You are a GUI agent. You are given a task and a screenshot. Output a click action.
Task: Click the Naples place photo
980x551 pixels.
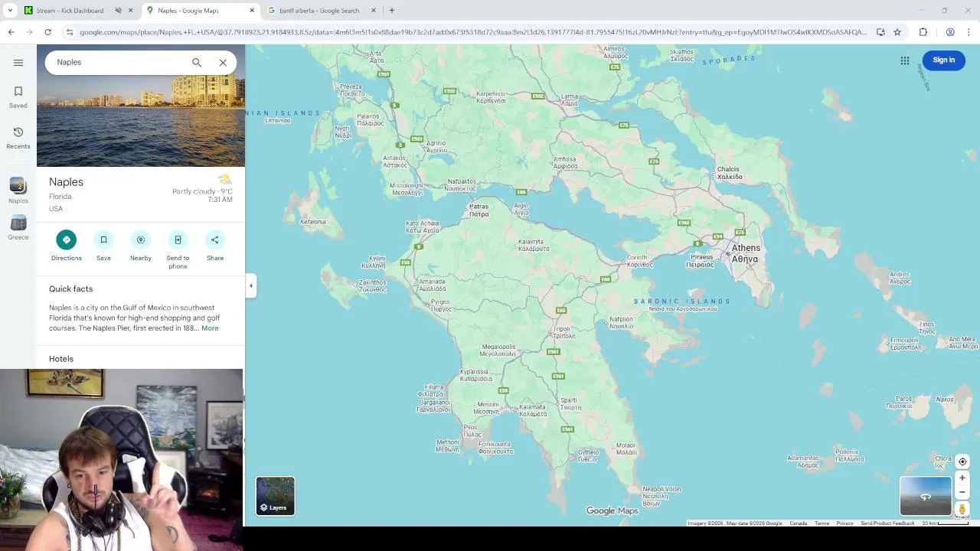point(141,122)
